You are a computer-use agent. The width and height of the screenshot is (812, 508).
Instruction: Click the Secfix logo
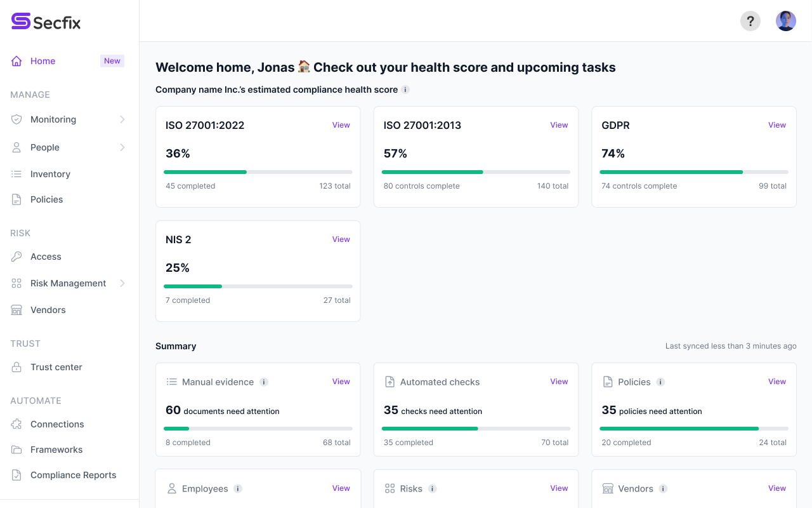coord(45,21)
